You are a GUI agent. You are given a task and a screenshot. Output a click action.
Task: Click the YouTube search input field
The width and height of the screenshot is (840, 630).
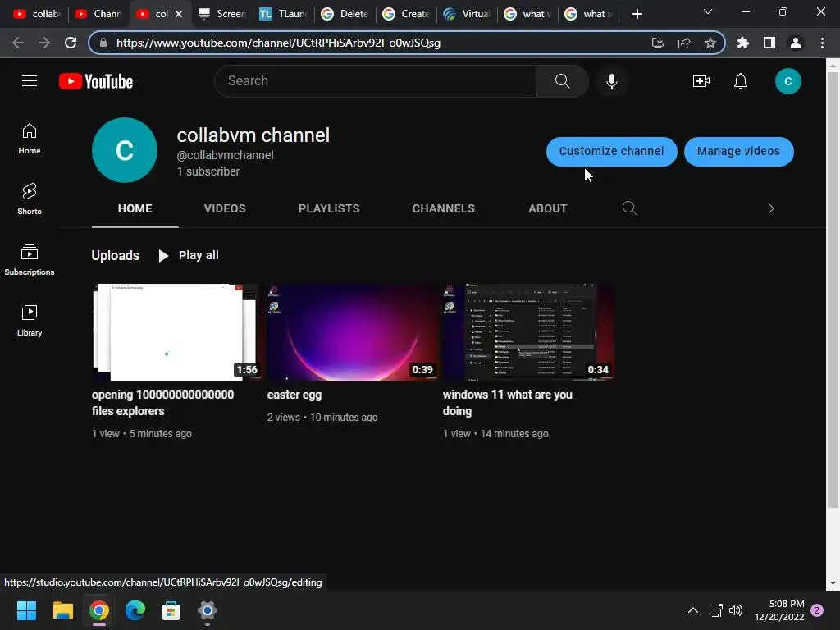375,81
